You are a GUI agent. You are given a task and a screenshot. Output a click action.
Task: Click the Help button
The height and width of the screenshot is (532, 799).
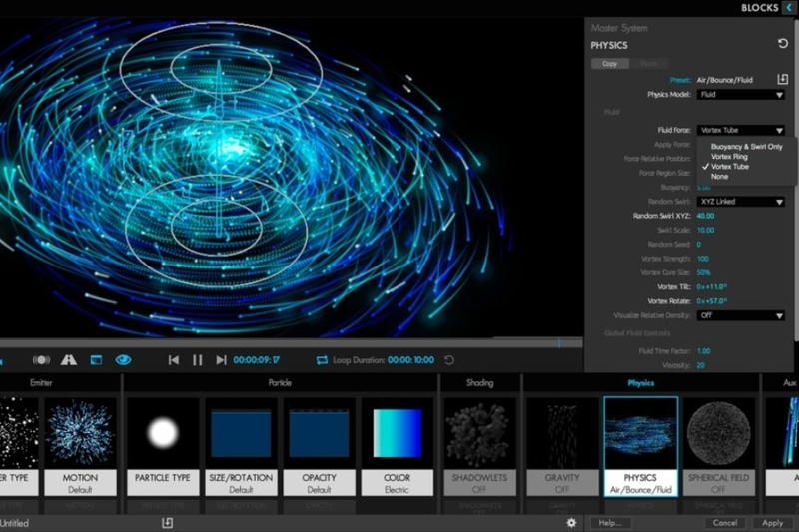[610, 523]
